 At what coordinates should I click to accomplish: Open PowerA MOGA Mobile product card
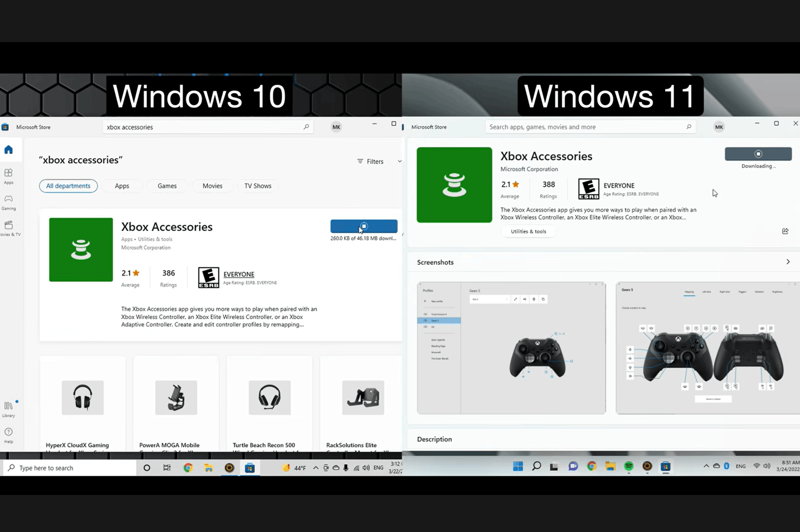pos(176,404)
